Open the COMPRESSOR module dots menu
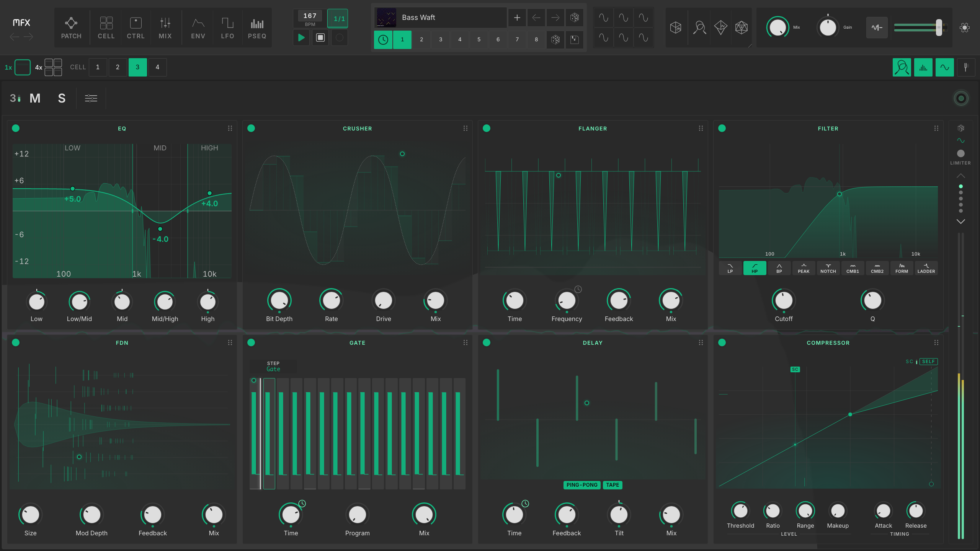This screenshot has width=980, height=551. point(936,342)
